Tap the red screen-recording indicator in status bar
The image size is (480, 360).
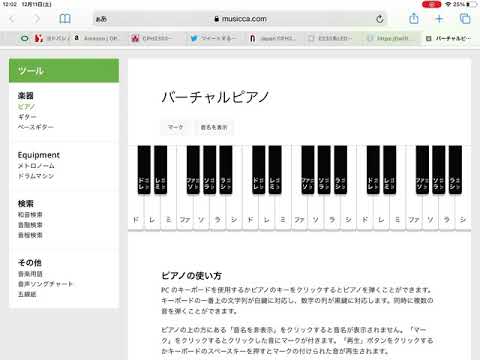click(x=431, y=4)
